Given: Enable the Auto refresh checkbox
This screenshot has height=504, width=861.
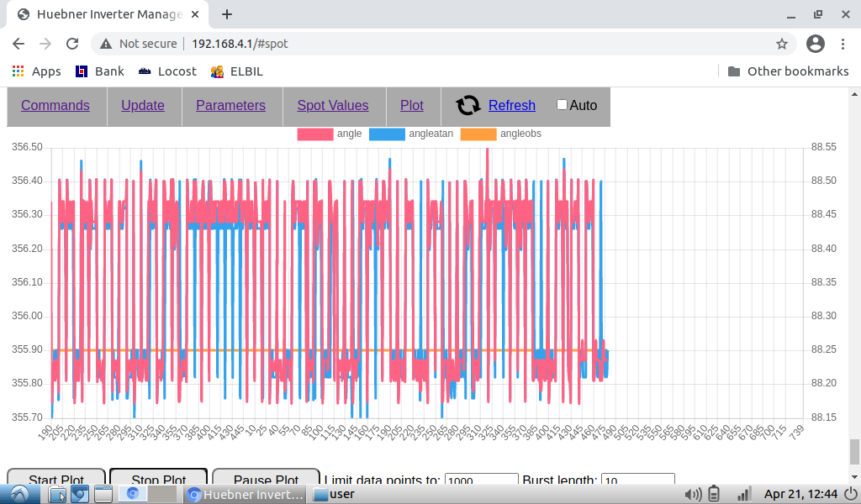Looking at the screenshot, I should 562,105.
